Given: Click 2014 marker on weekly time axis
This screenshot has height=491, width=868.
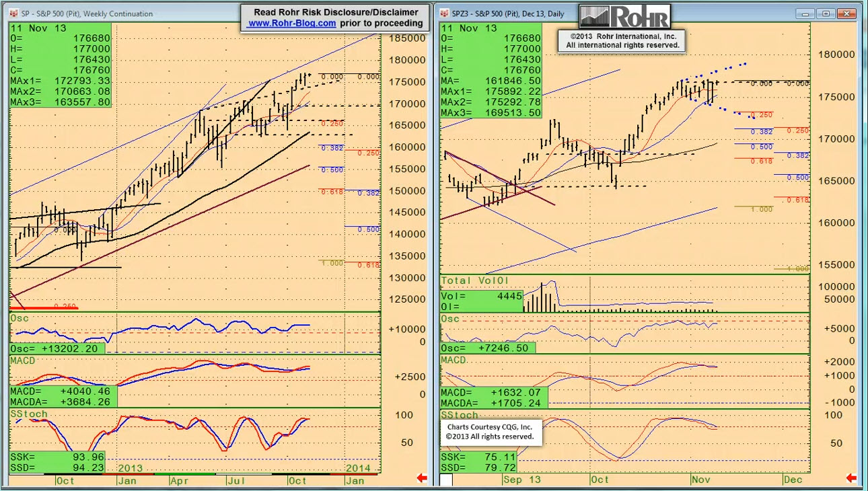Looking at the screenshot, I should coord(357,467).
